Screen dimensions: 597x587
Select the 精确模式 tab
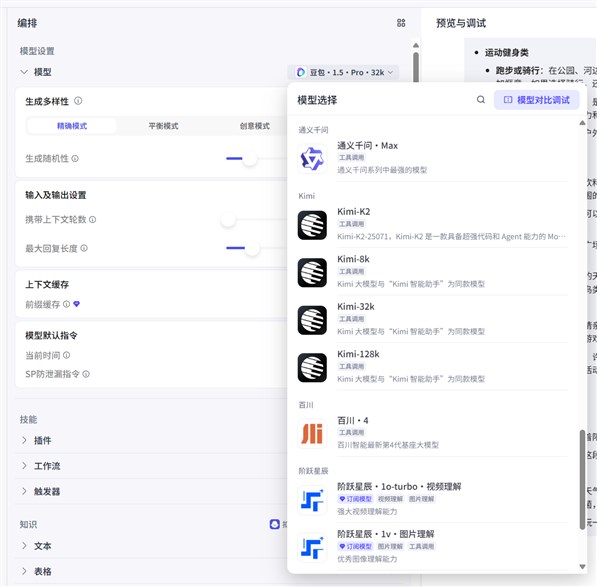tap(72, 126)
